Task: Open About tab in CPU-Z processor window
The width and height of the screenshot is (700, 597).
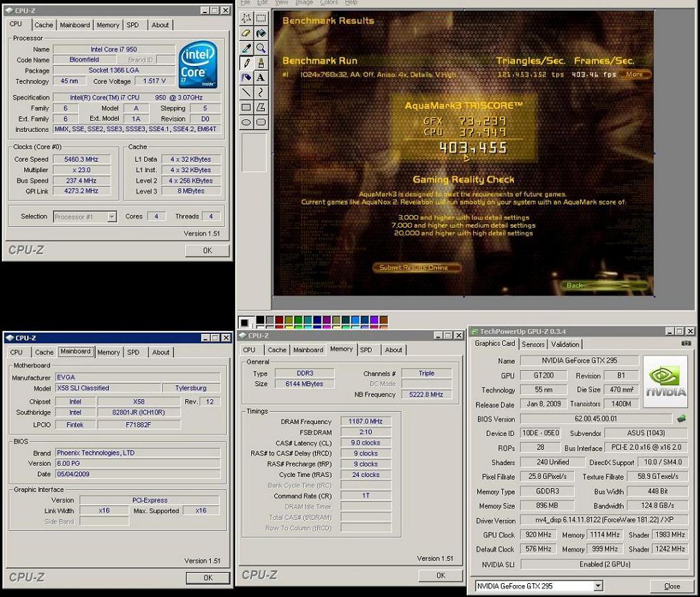Action: tap(160, 25)
